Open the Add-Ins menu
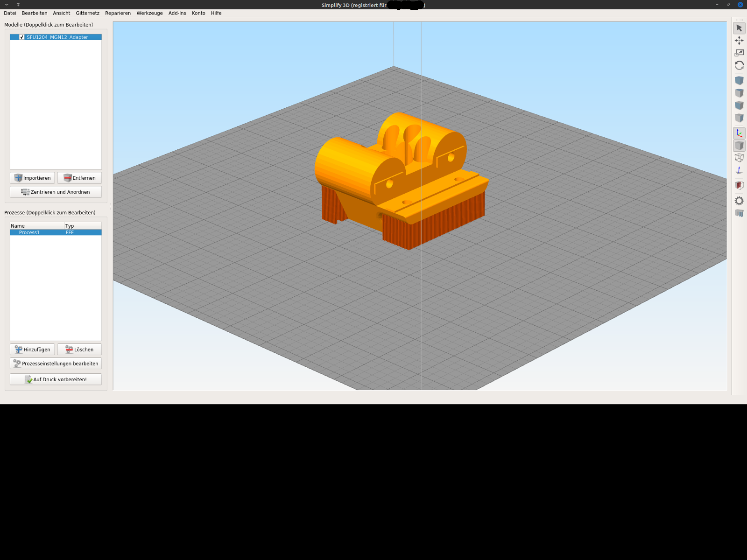 click(x=177, y=13)
